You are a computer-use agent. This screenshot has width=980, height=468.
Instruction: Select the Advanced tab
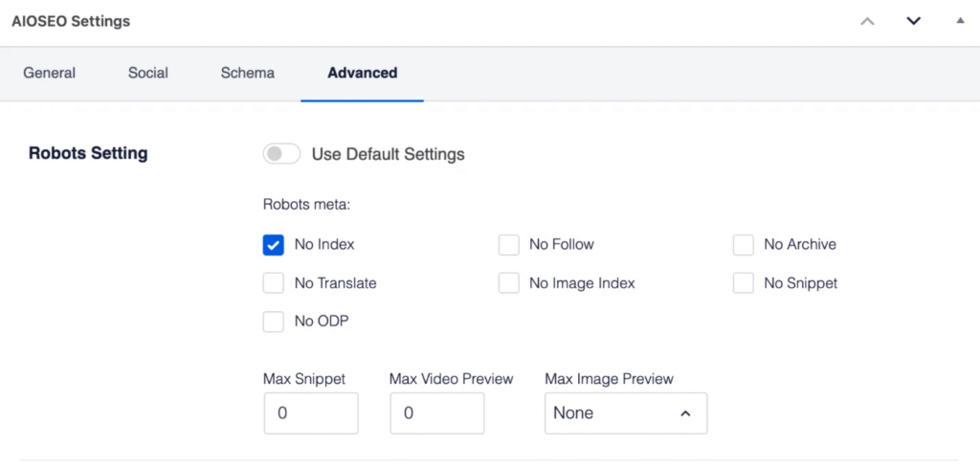point(362,73)
